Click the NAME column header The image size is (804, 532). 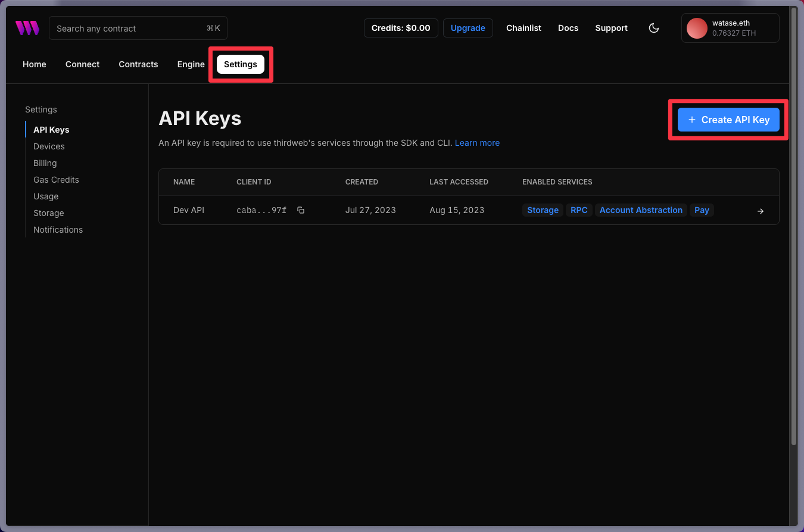184,182
